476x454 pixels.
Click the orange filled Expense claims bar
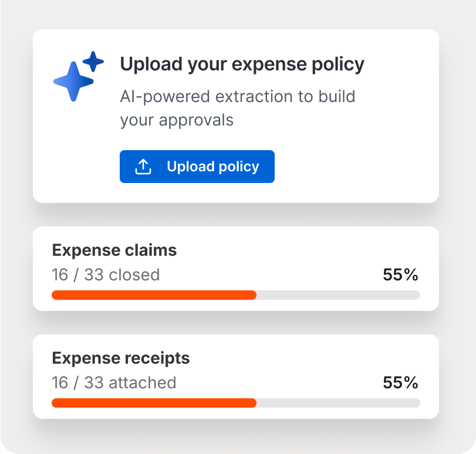(x=154, y=295)
